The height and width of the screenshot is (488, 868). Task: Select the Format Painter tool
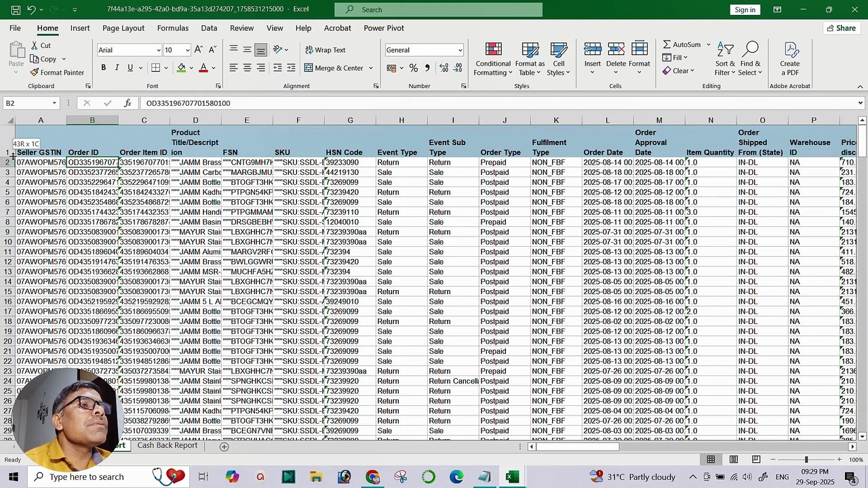coord(58,73)
